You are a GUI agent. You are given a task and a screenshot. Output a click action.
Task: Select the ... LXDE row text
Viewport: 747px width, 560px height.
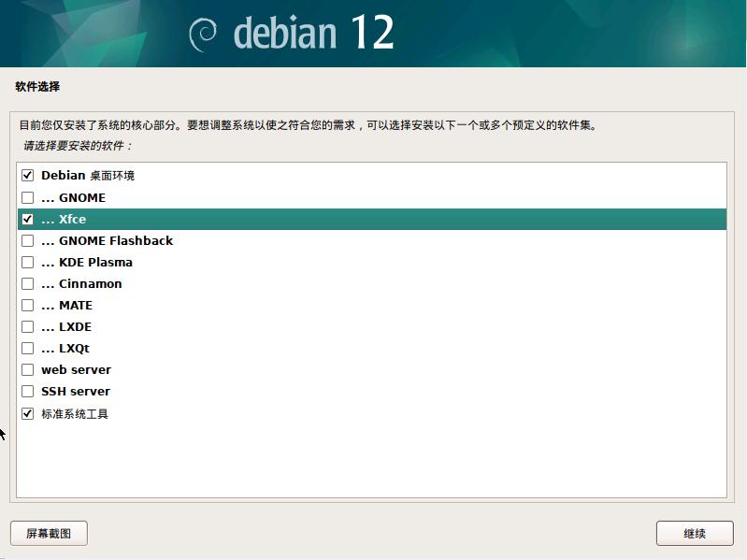(66, 326)
